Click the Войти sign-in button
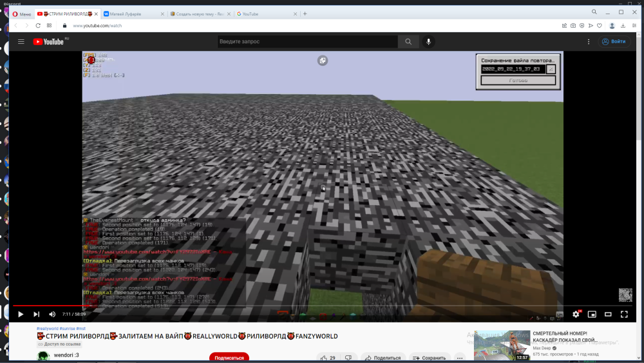The height and width of the screenshot is (363, 644). pyautogui.click(x=614, y=41)
